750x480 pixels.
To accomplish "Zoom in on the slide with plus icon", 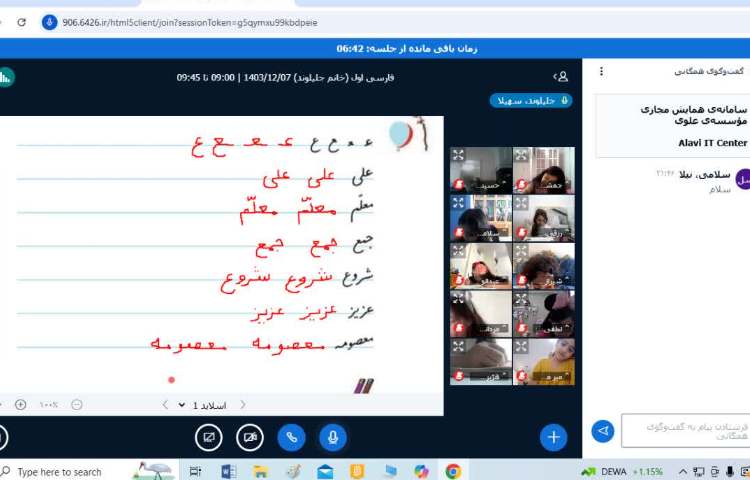I will 21,404.
